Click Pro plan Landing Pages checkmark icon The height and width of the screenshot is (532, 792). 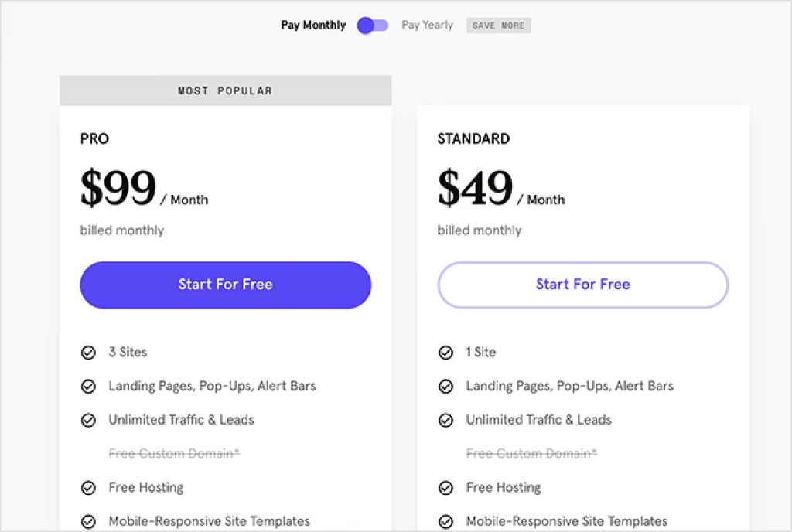click(88, 386)
